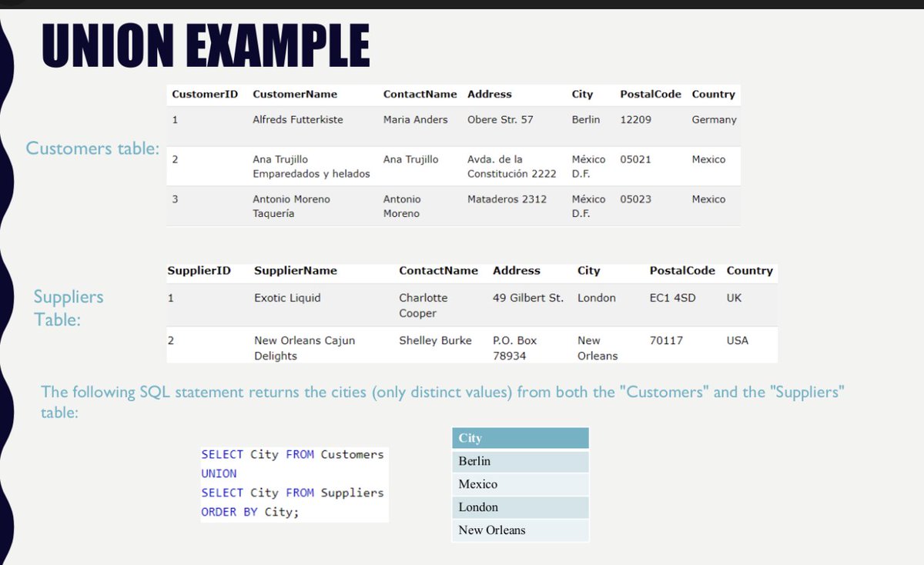The height and width of the screenshot is (565, 924).
Task: Select the "Charlotte Cooper" contact cell
Action: pos(423,306)
